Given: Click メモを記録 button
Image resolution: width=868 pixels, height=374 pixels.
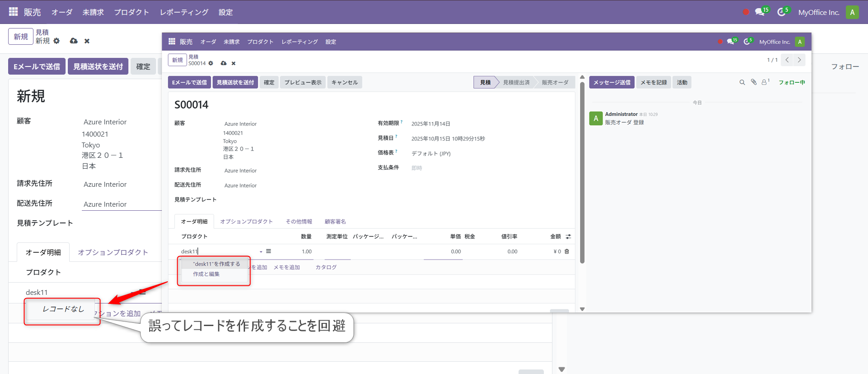Looking at the screenshot, I should click(x=654, y=82).
